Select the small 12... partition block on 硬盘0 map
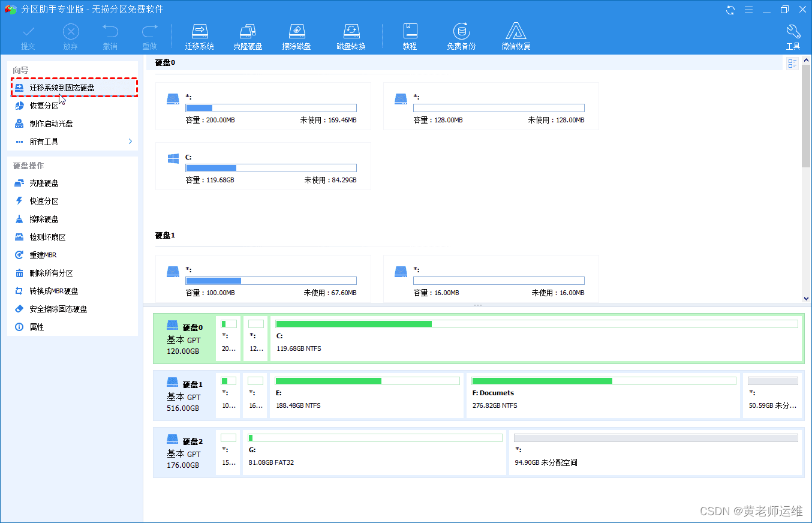Screen dimensions: 812x523 pyautogui.click(x=255, y=339)
